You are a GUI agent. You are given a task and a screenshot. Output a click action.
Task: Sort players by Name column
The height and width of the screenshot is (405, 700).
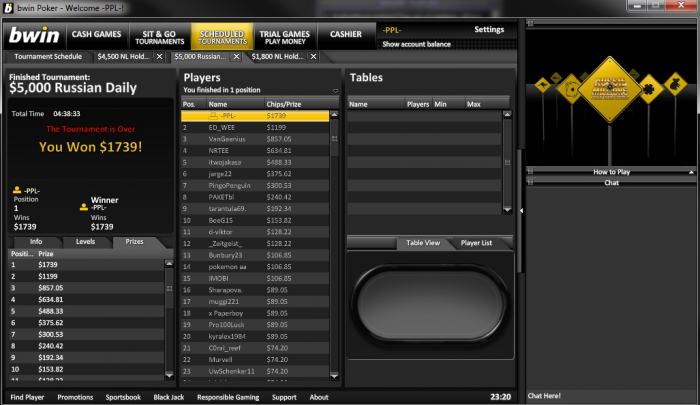pos(235,104)
